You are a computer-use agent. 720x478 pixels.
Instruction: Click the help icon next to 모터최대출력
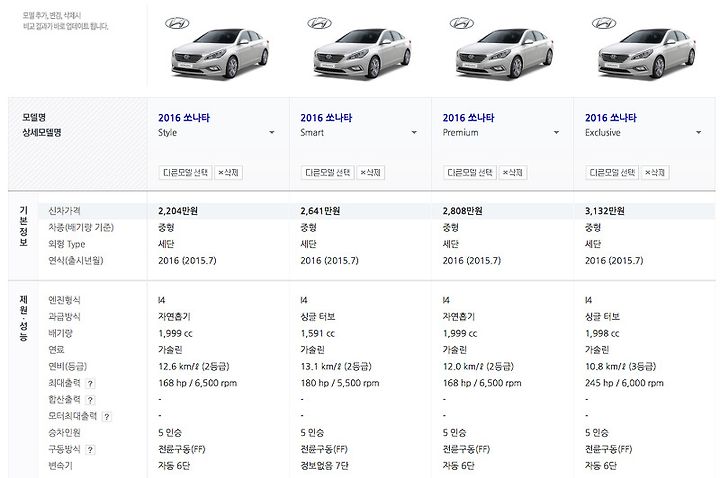[x=107, y=416]
